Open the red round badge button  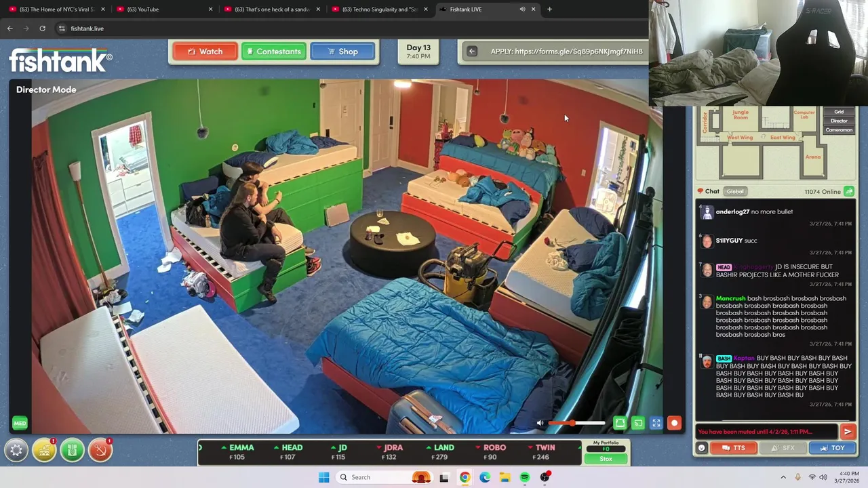(x=100, y=450)
